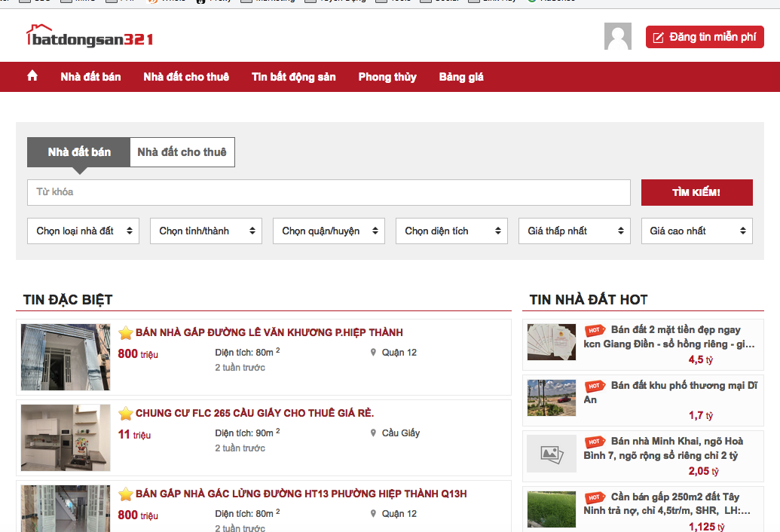Open listing 'Bán gấp nhà gác lửng HT13'

[x=301, y=494]
